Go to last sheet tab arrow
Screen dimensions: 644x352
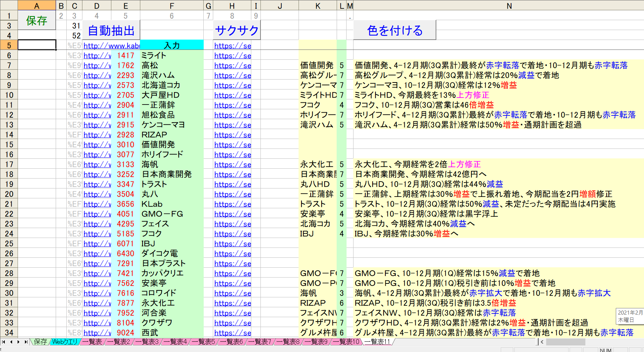click(x=26, y=342)
